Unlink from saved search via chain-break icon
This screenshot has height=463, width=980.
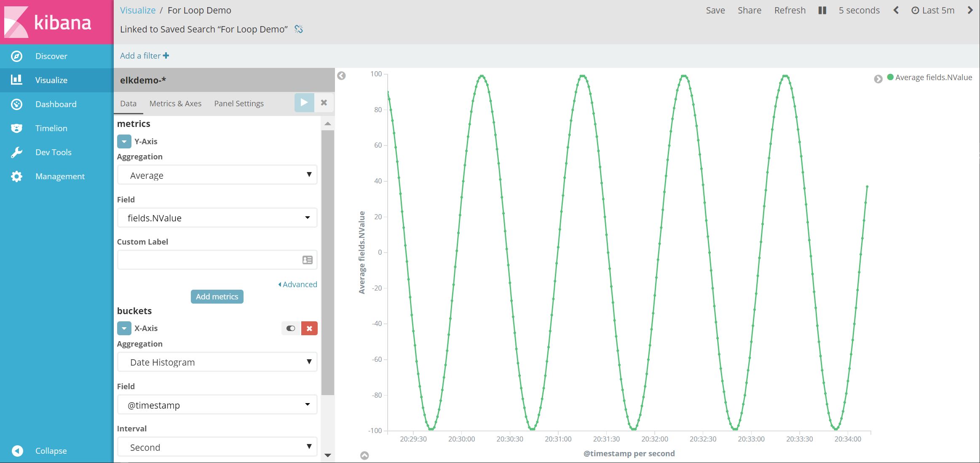click(x=299, y=29)
